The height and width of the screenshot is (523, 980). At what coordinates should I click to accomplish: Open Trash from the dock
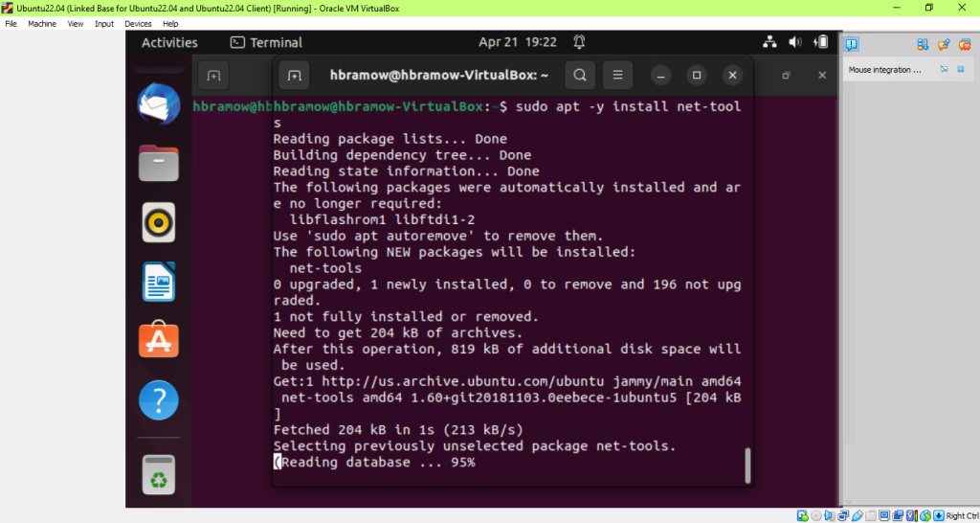pyautogui.click(x=159, y=475)
